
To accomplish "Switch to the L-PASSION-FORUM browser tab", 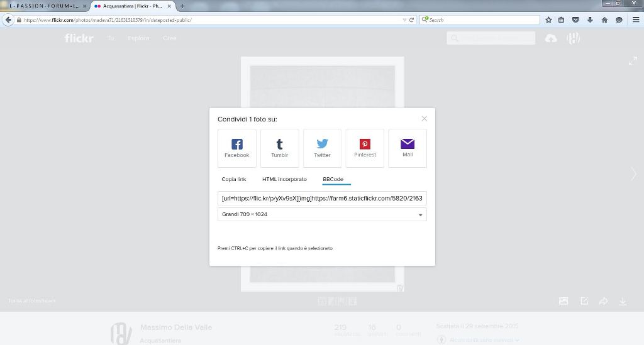I will [x=43, y=6].
